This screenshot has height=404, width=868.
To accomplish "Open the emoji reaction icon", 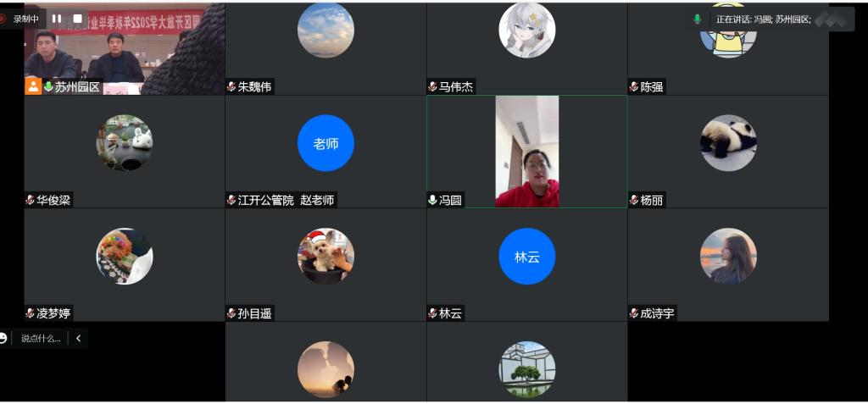I will coord(3,338).
